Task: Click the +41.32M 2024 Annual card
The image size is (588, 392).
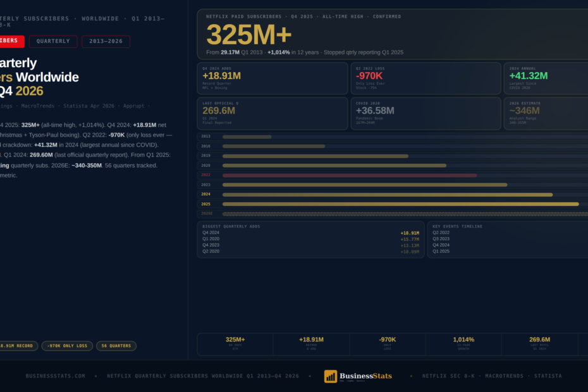Action: tap(546, 78)
